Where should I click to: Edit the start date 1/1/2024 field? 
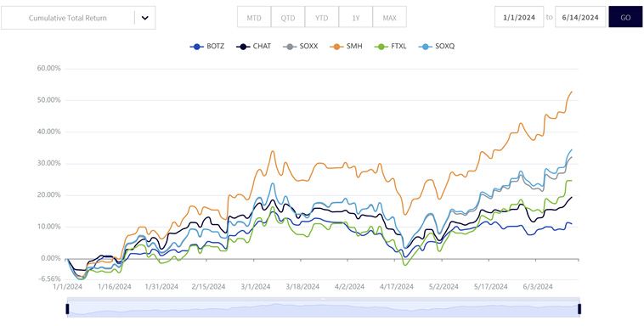tap(519, 18)
